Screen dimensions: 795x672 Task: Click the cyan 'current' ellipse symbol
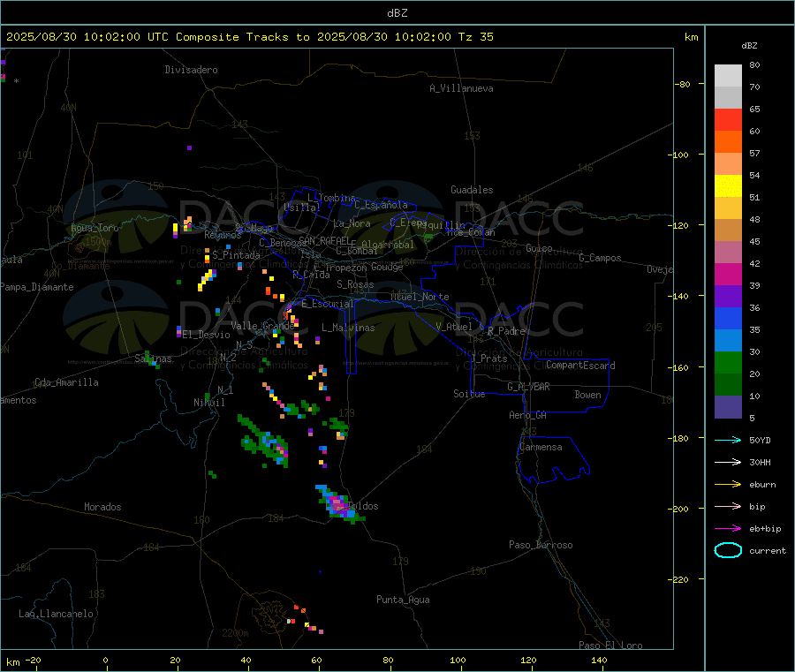728,550
